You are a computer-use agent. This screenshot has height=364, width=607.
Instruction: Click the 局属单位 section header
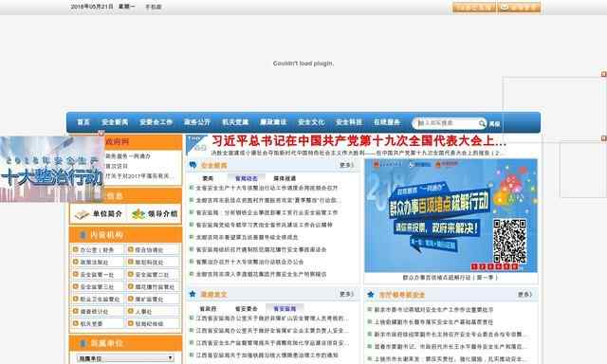tap(125, 343)
